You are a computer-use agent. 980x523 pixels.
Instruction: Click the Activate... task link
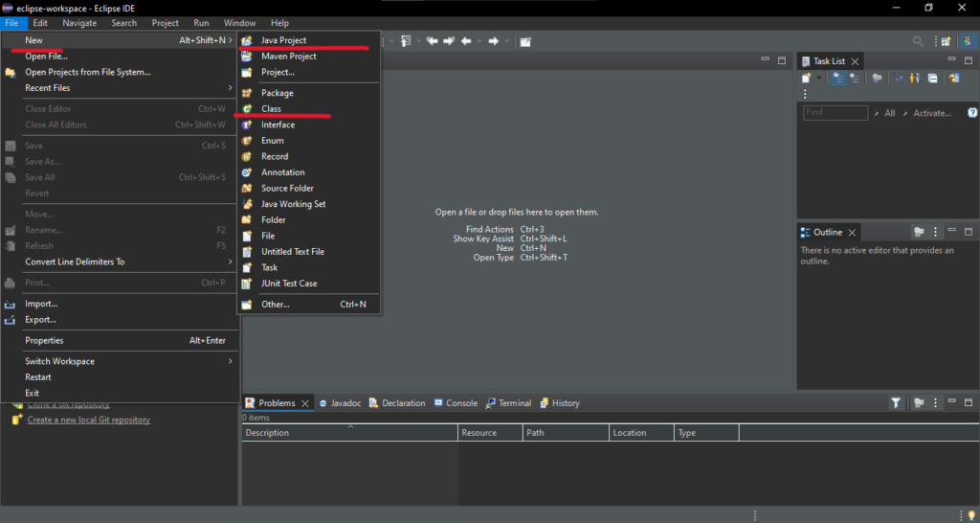[x=932, y=113]
